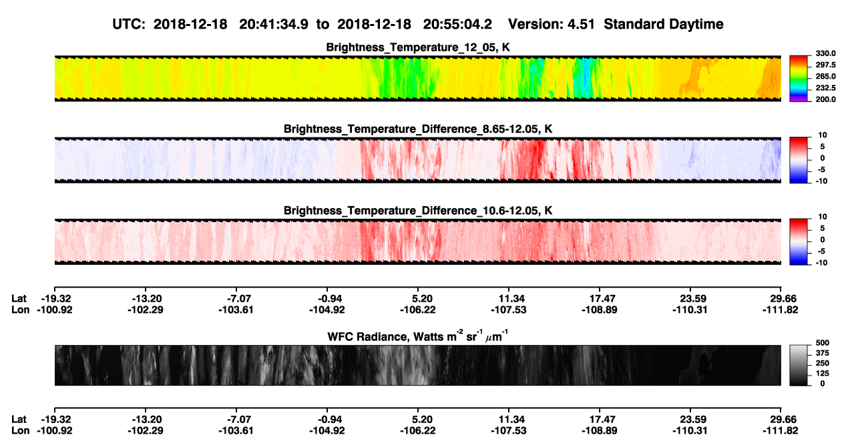The height and width of the screenshot is (445, 868).
Task: Click the 'Brightness_Temperature_Difference_10.6-12.05, K' title
Action: [x=417, y=210]
